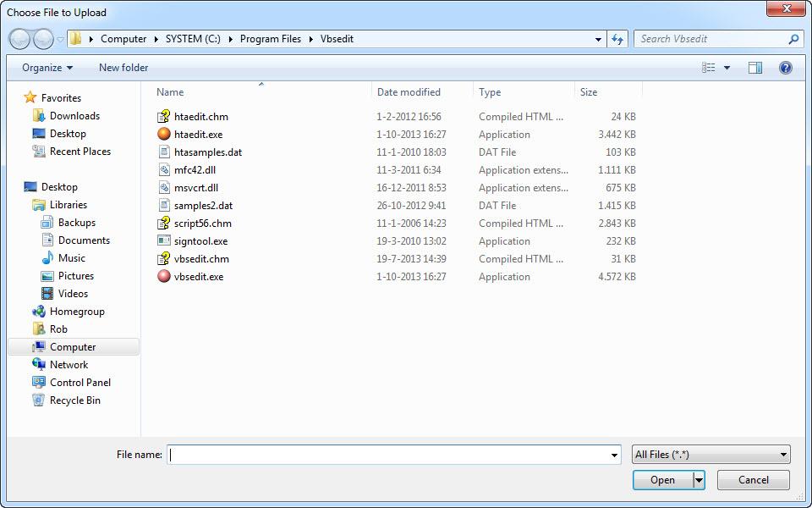Click the Libraries icon in navigation pane

point(38,205)
